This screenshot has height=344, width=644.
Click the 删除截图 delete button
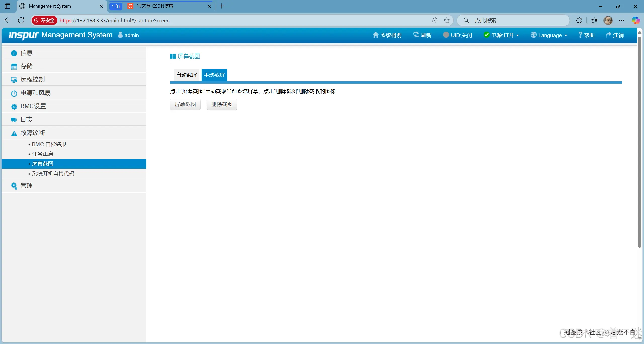click(x=221, y=104)
